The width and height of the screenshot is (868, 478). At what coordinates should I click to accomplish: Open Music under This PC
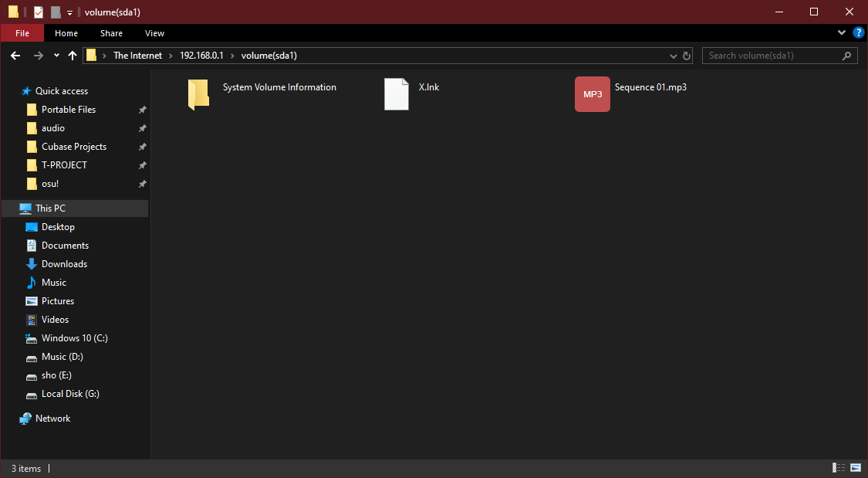(x=54, y=283)
